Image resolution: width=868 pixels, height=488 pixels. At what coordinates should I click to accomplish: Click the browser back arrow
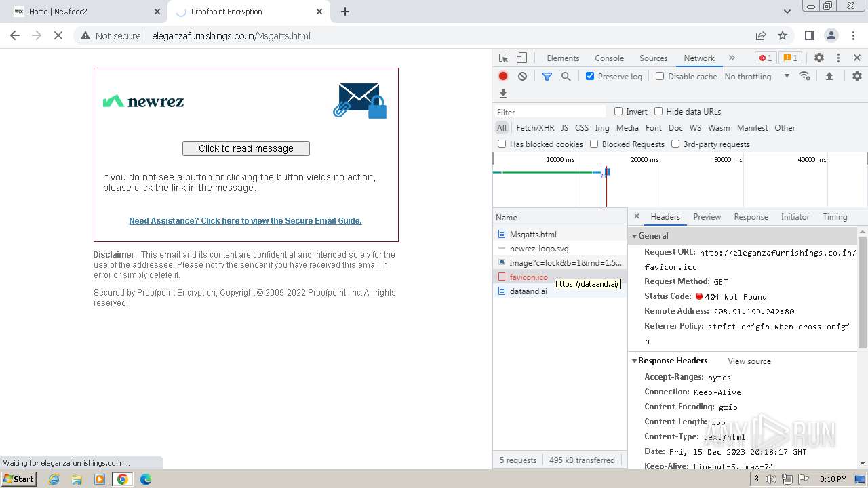pyautogui.click(x=15, y=35)
